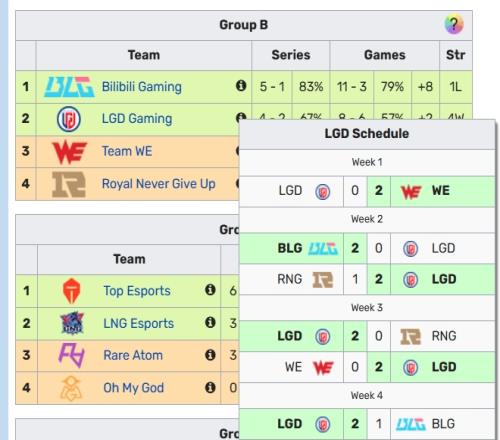Toggle Top Esports schedule info icon
Image resolution: width=500 pixels, height=440 pixels.
click(210, 290)
